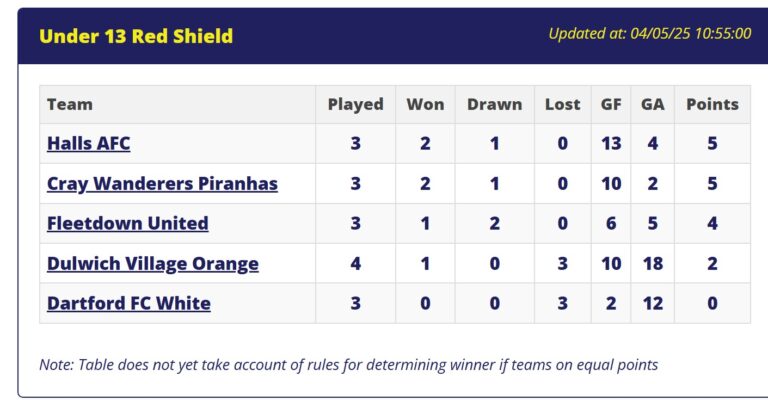Open the Fleetdown United team link
The image size is (768, 407).
click(128, 223)
